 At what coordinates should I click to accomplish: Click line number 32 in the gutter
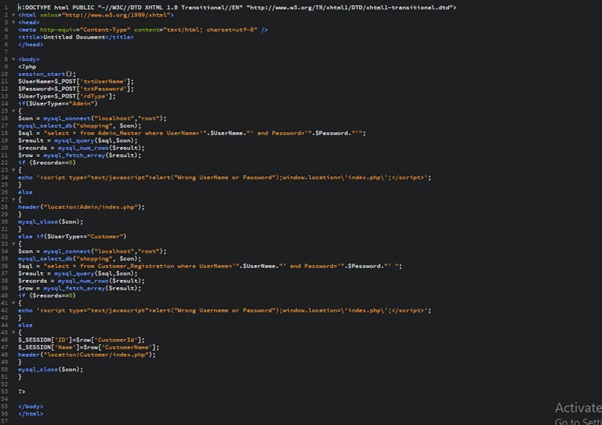(5, 236)
